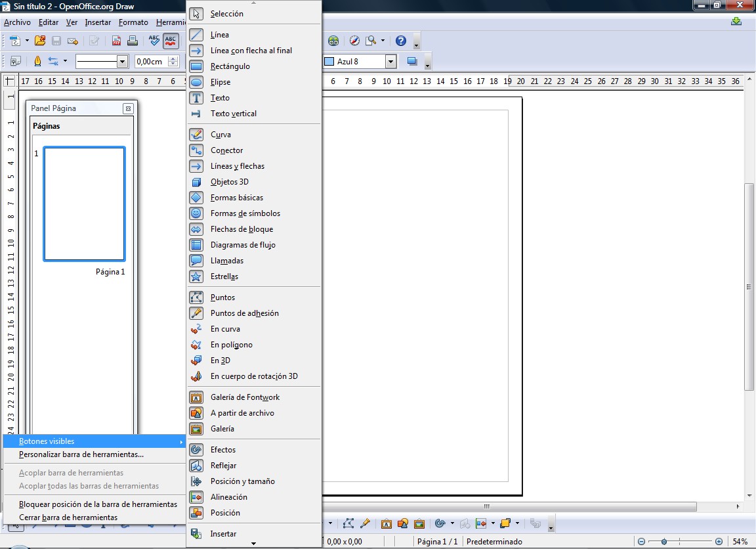The width and height of the screenshot is (756, 549).
Task: Open the Ver menu
Action: 72,22
